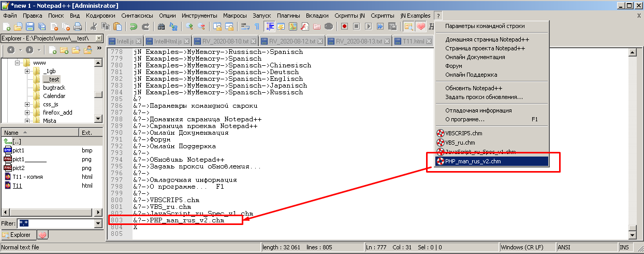The width and height of the screenshot is (644, 254).
Task: Choose VBSCRIP5.chm menu entry
Action: [491, 133]
